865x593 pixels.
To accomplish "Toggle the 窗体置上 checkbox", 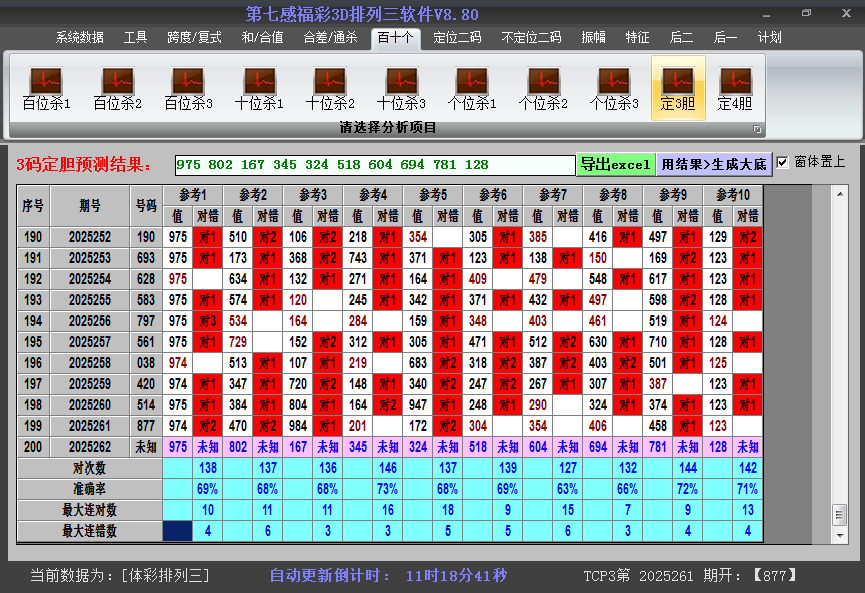I will click(783, 162).
